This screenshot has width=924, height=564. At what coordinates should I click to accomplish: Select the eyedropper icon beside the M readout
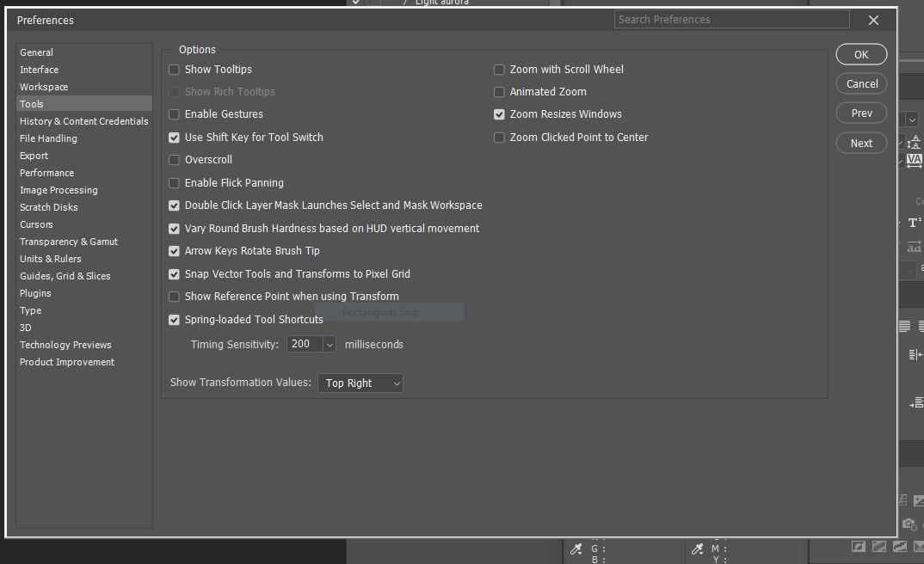698,549
